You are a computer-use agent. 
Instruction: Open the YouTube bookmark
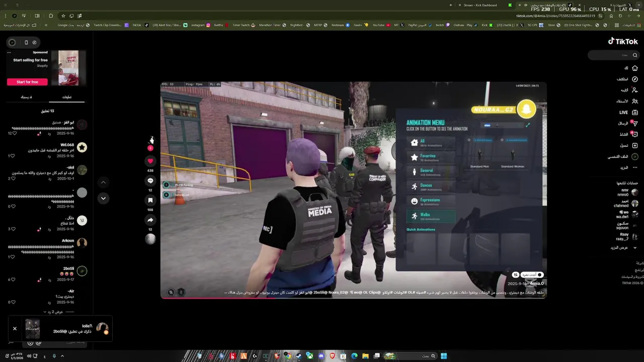tap(381, 25)
